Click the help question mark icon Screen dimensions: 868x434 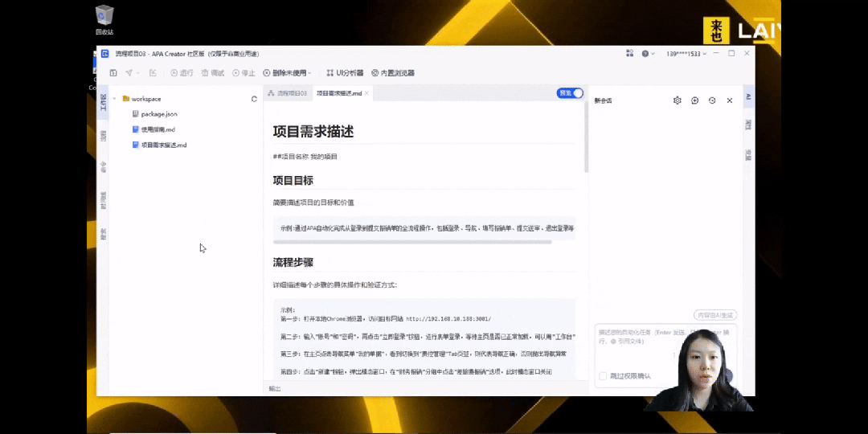pos(645,54)
